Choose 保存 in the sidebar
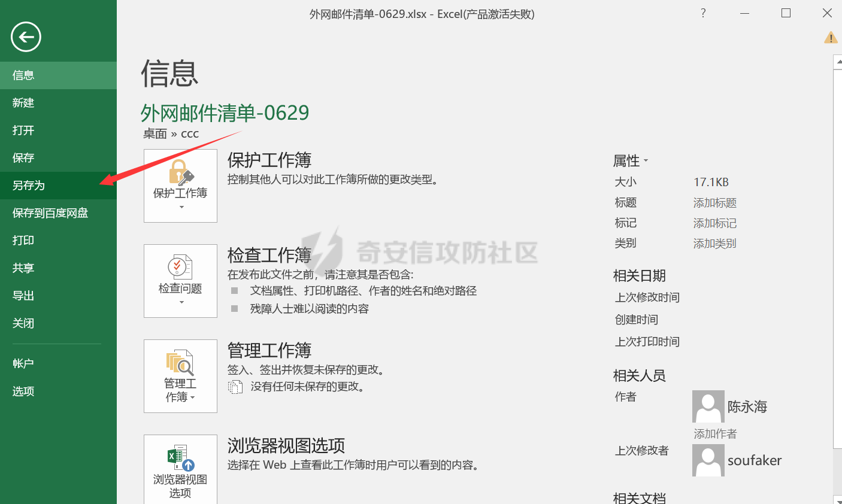Image resolution: width=842 pixels, height=504 pixels. [58, 158]
